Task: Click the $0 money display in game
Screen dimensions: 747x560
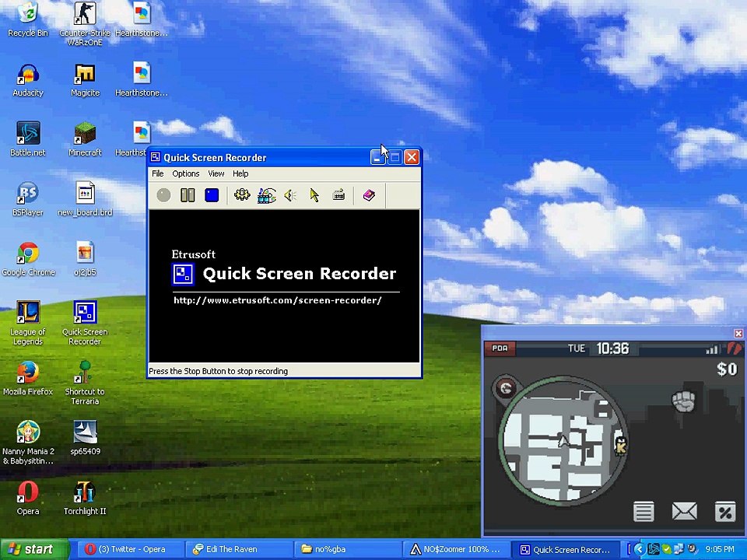Action: click(x=727, y=369)
